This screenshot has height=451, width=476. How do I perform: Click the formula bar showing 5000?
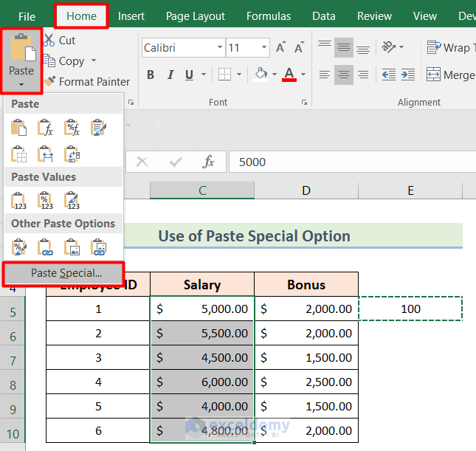(x=352, y=162)
